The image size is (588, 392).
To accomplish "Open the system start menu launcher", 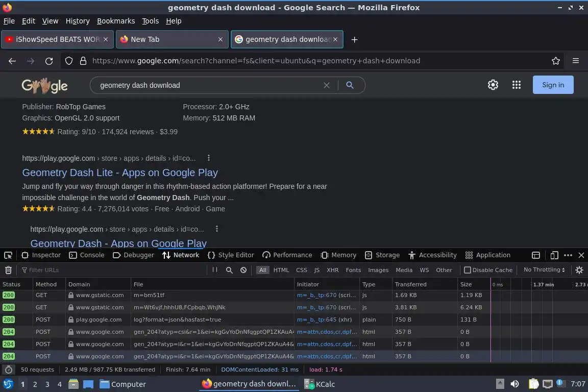I will click(x=8, y=384).
